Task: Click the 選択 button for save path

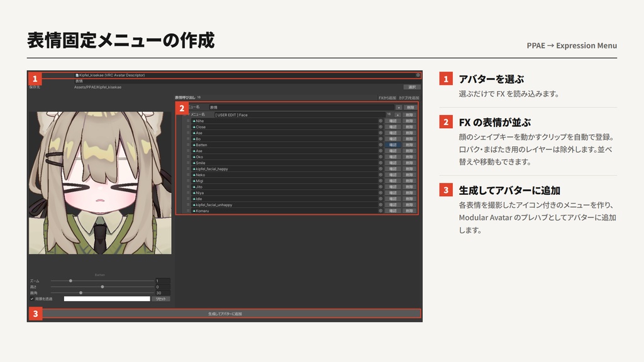Action: tap(412, 87)
